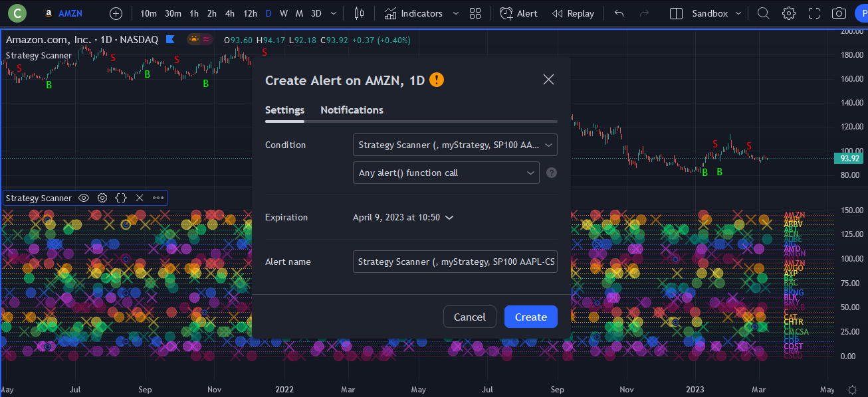Select the 30m timeframe
This screenshot has height=397, width=868.
(173, 13)
